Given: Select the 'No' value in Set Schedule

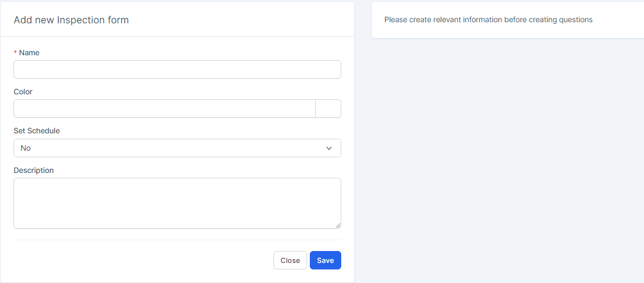Looking at the screenshot, I should (25, 148).
